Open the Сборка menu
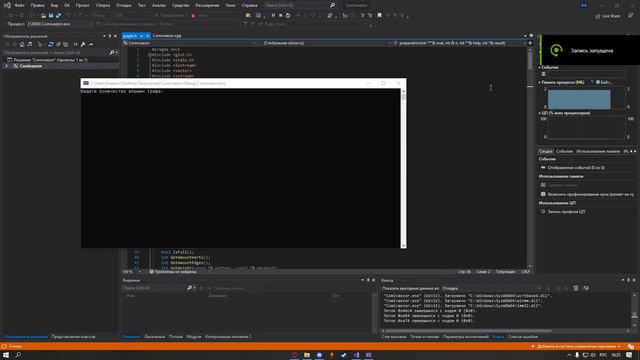Viewport: 640px width, 360px height. [x=102, y=5]
